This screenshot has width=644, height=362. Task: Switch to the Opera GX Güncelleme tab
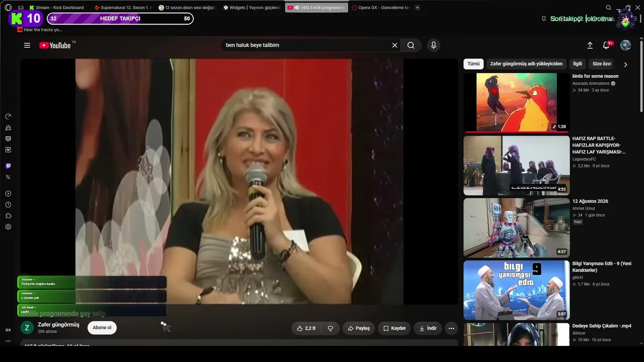click(x=381, y=8)
